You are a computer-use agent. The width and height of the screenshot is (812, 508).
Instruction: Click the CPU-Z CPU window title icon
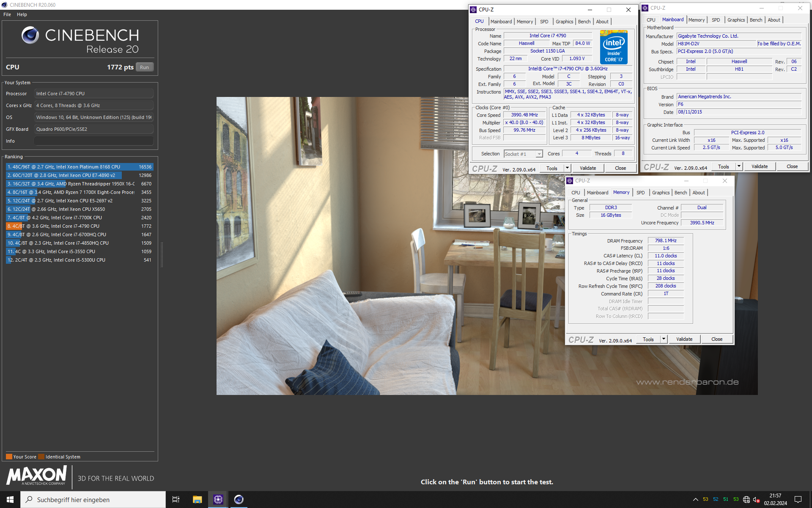click(473, 10)
